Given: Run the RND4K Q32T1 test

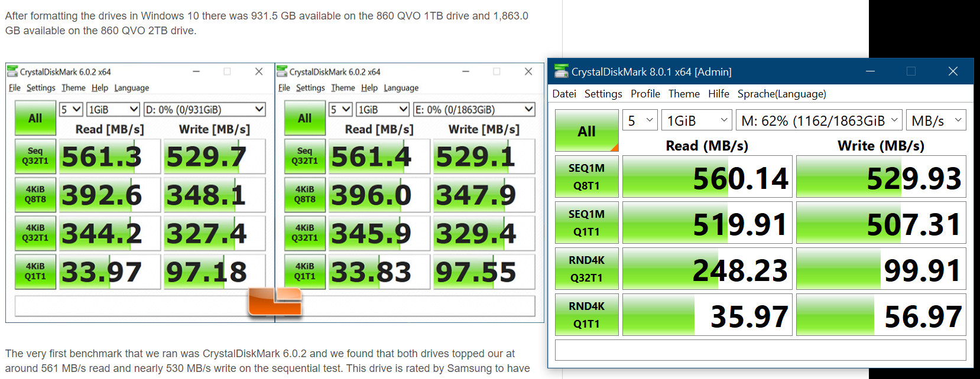Looking at the screenshot, I should 586,269.
